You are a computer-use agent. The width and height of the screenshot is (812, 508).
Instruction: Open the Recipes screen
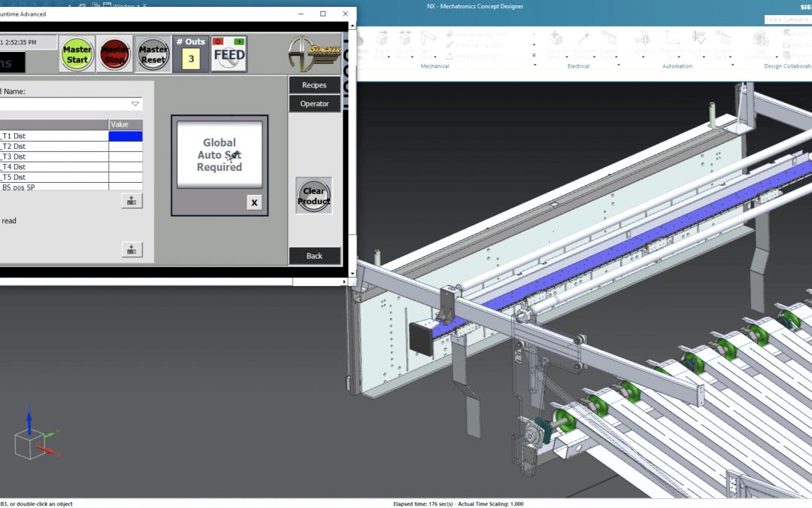pyautogui.click(x=314, y=85)
